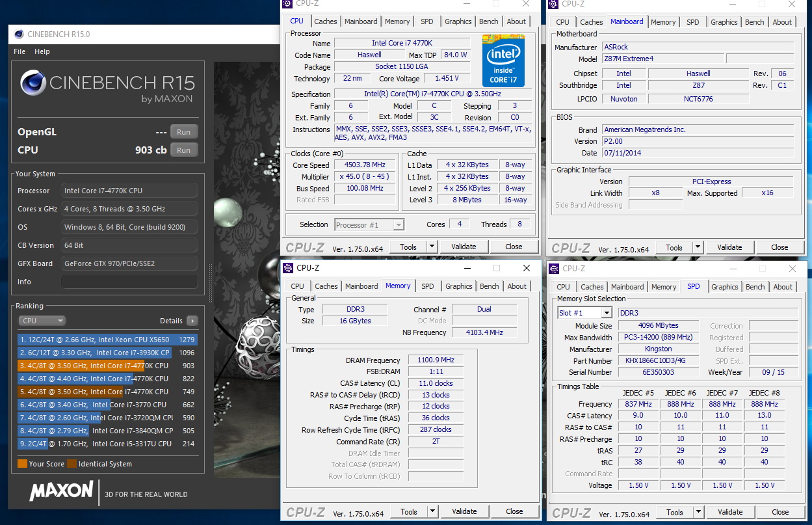Image resolution: width=812 pixels, height=525 pixels.
Task: Select the About tab in the Mainboard window
Action: point(782,22)
